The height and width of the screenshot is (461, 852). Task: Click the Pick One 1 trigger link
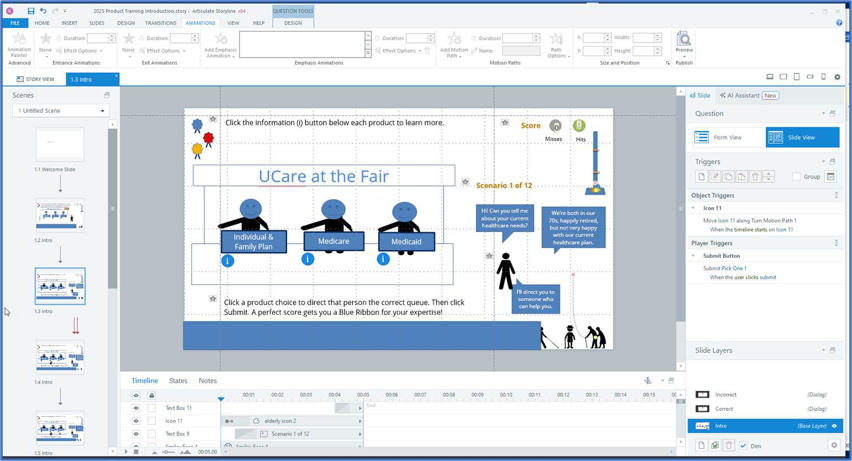pyautogui.click(x=734, y=268)
